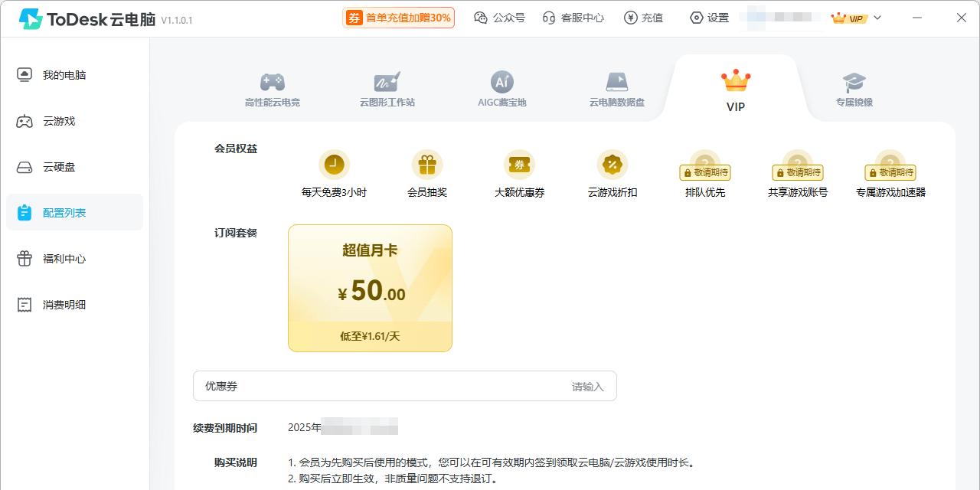Open 充值 recharge page
This screenshot has width=980, height=490.
pyautogui.click(x=643, y=18)
